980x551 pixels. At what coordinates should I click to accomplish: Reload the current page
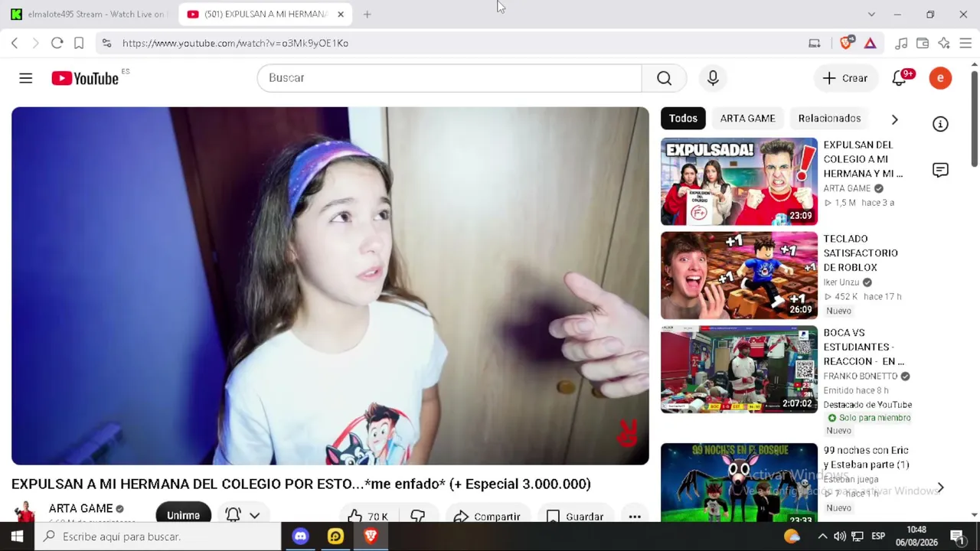click(57, 44)
